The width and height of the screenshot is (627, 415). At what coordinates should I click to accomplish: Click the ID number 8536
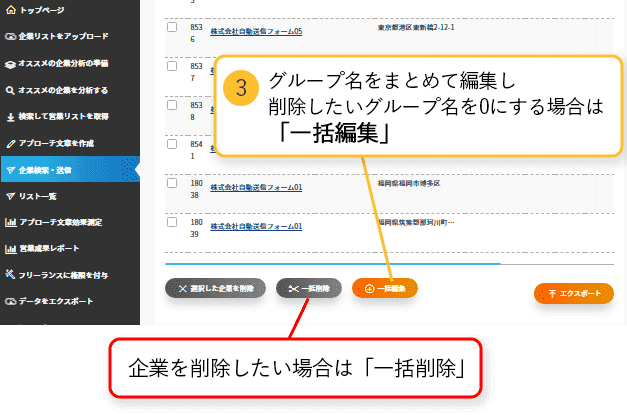tap(196, 33)
